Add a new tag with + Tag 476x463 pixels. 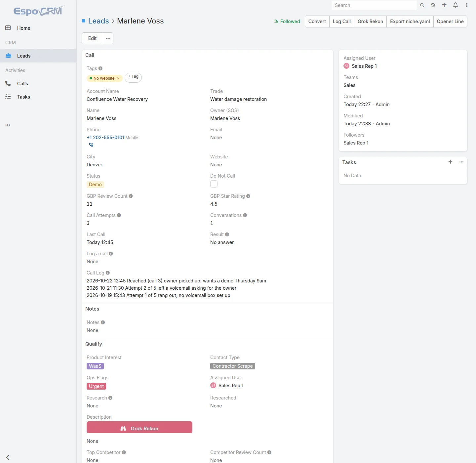[x=133, y=77]
